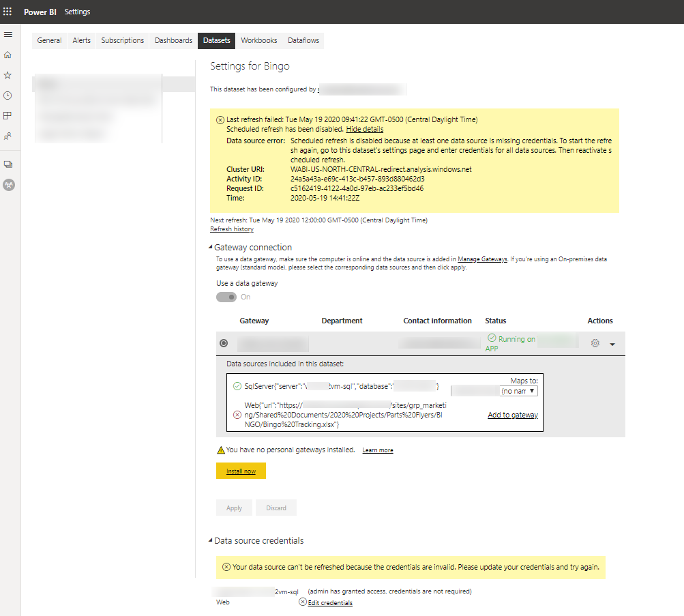This screenshot has height=616, width=684.
Task: Open Apps icon in sidebar
Action: click(8, 115)
